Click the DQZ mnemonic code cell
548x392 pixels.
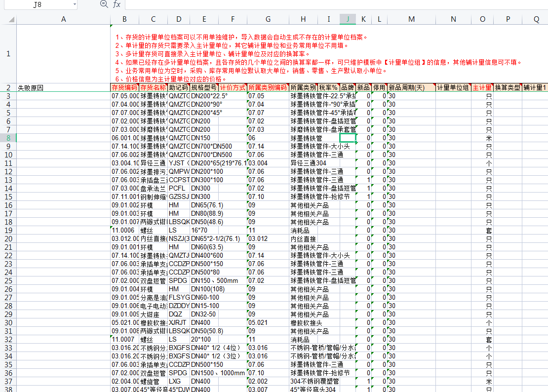pyautogui.click(x=179, y=314)
